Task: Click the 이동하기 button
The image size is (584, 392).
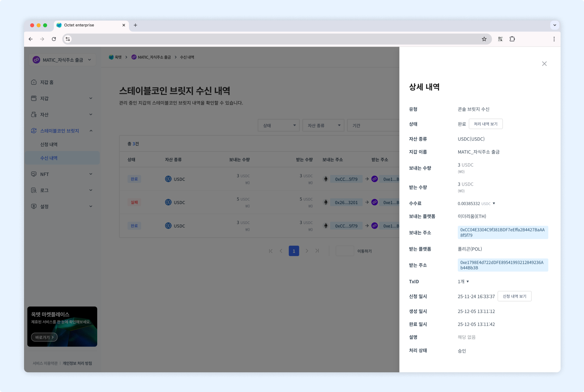Action: tap(364, 251)
